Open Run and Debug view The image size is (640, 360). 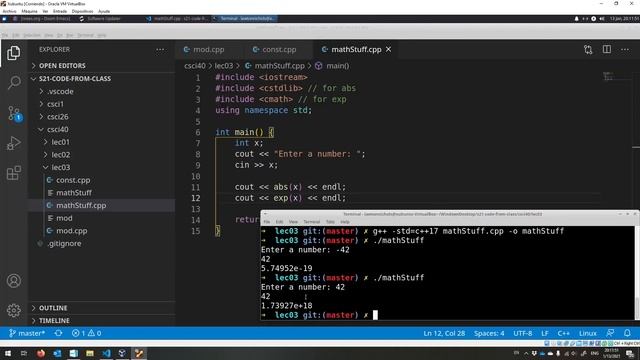[13, 143]
